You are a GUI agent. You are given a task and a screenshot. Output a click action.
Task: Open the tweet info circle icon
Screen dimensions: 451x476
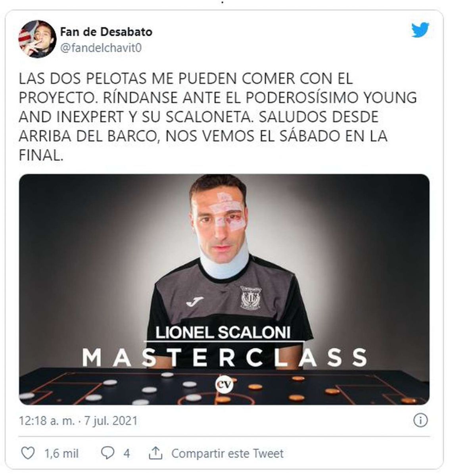(x=420, y=420)
